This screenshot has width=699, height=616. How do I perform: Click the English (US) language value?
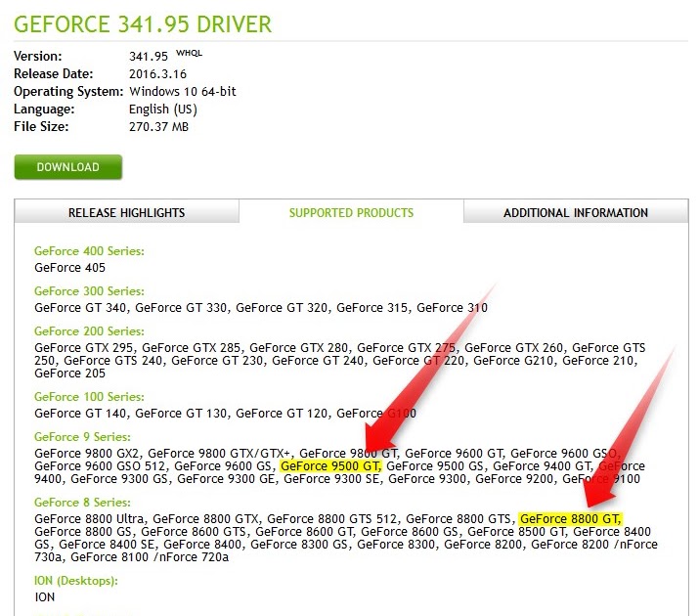(162, 110)
